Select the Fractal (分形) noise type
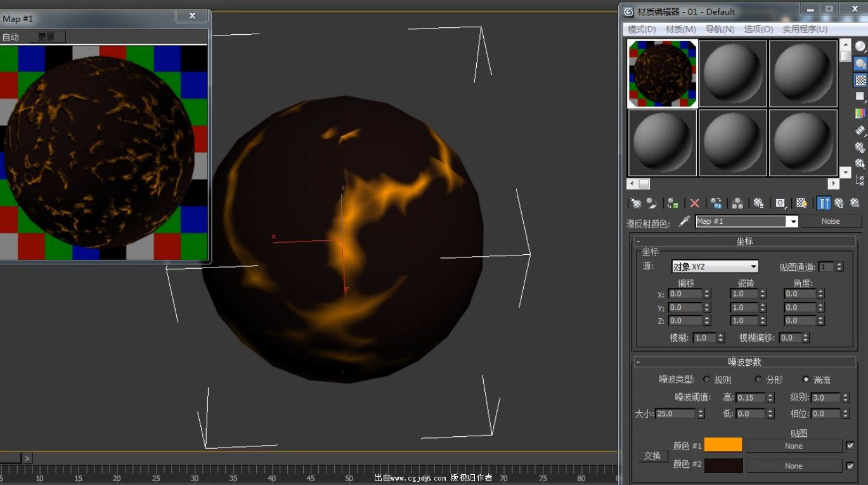This screenshot has height=485, width=868. [758, 380]
